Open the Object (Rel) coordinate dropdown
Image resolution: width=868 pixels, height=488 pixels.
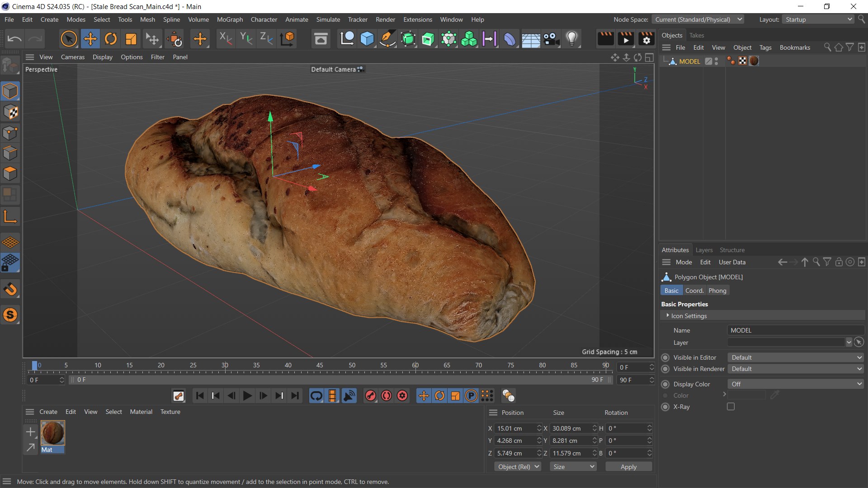518,467
